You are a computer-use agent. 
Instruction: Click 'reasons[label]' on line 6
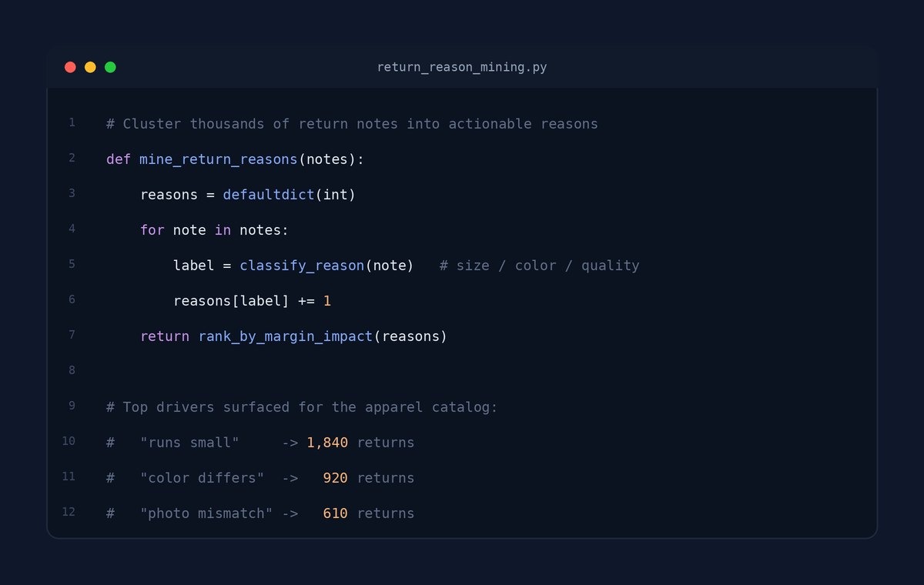coord(231,301)
